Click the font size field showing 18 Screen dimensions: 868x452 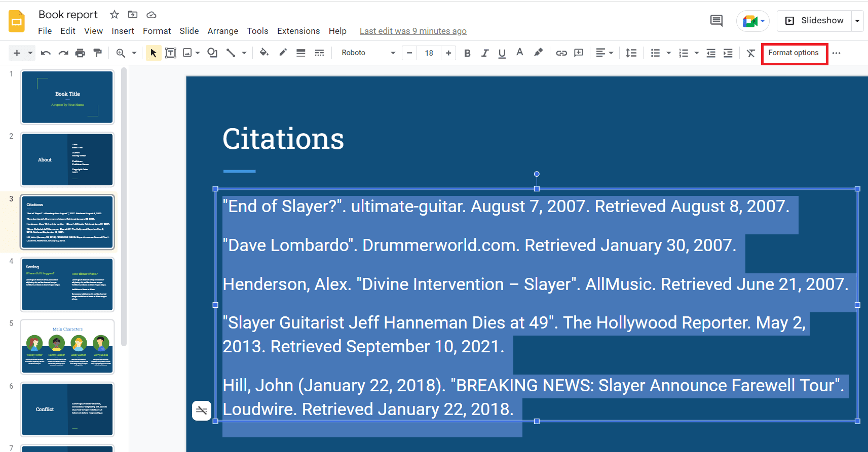click(429, 53)
